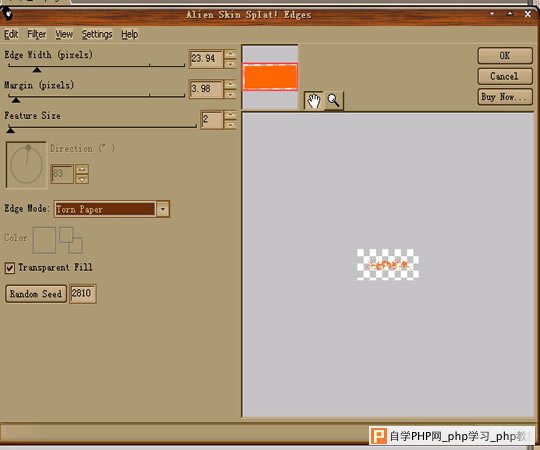Decrease Feature Size with down arrow
The height and width of the screenshot is (450, 540).
(x=230, y=124)
